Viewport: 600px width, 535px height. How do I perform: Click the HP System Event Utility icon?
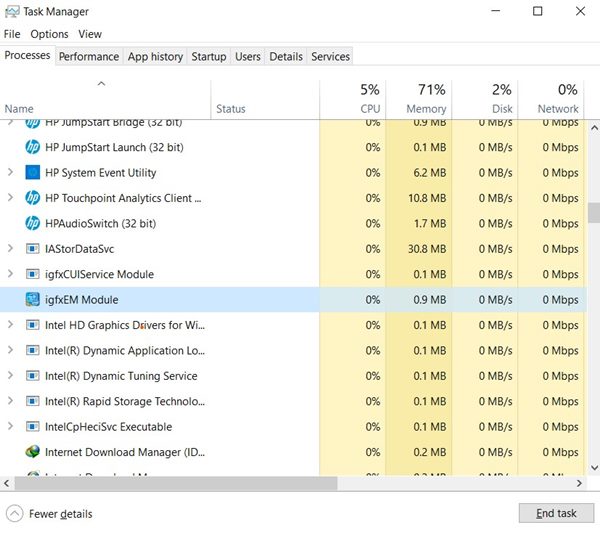click(33, 173)
